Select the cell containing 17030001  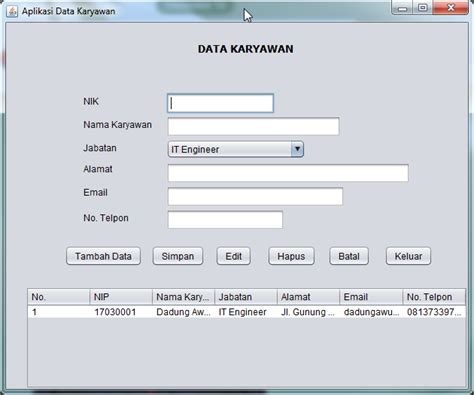click(x=121, y=312)
